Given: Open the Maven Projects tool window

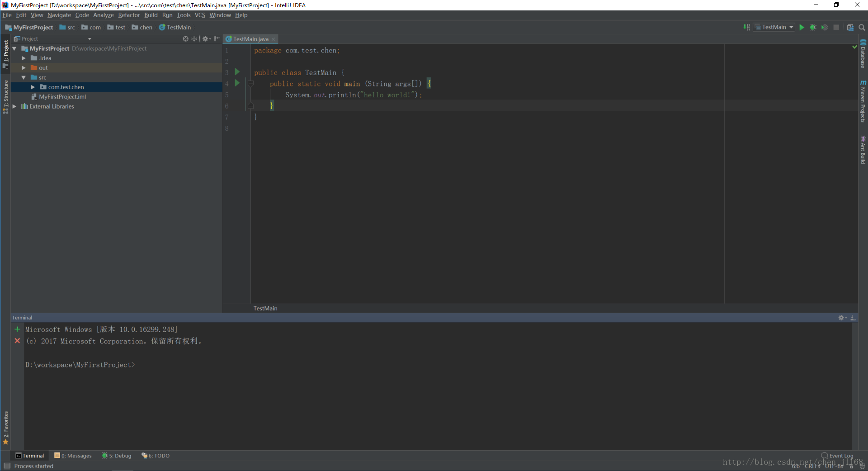Looking at the screenshot, I should point(863,101).
